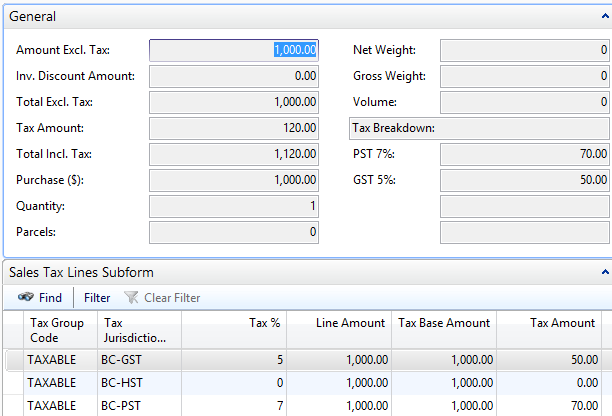Click the Find label in subform toolbar

click(x=50, y=298)
